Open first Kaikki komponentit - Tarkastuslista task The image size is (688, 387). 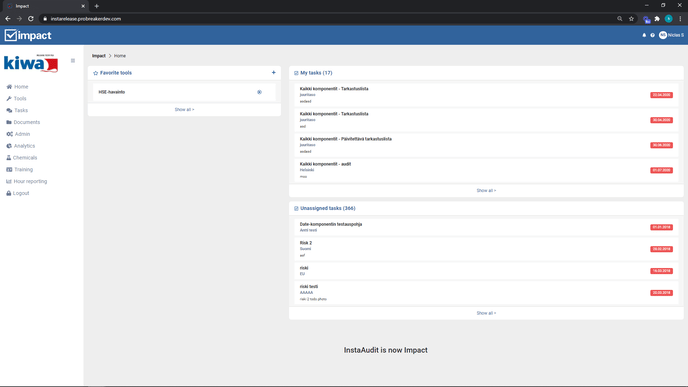coord(486,95)
